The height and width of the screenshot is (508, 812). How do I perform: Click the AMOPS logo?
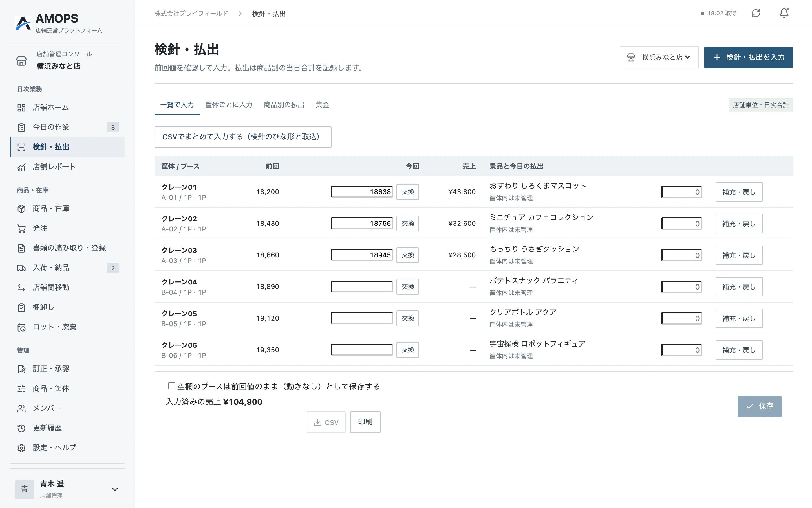pyautogui.click(x=59, y=23)
